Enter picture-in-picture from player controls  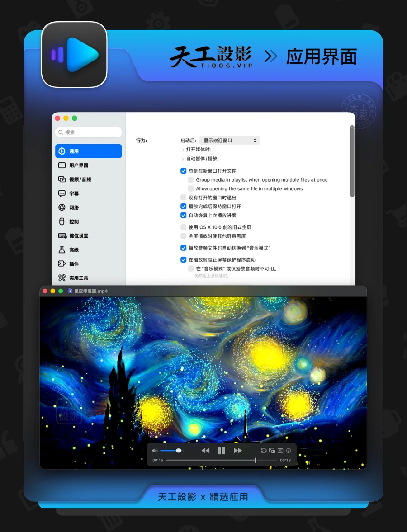[x=272, y=451]
